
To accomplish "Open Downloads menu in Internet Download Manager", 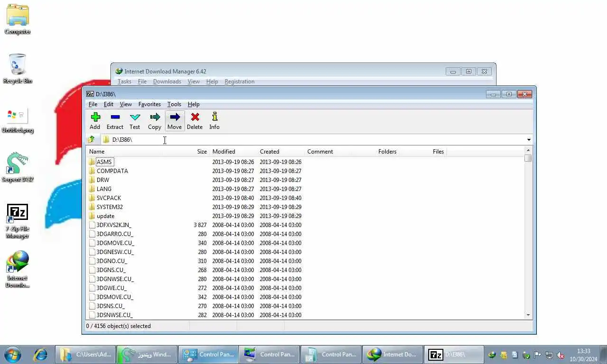I will pyautogui.click(x=167, y=82).
